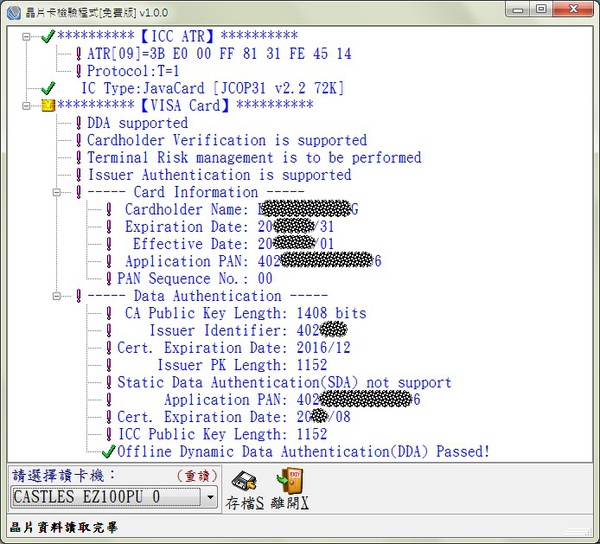
Task: Select Offline Dynamic Data Authentication(DDA) Passed row
Action: pos(303,452)
